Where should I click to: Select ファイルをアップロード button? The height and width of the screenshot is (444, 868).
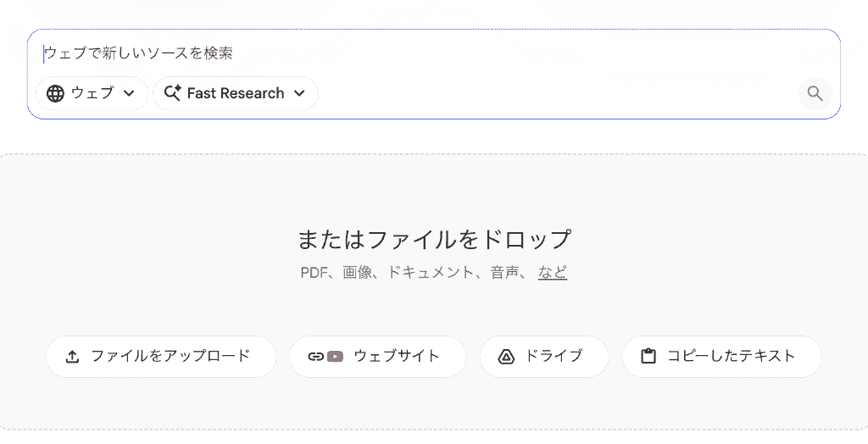pyautogui.click(x=160, y=357)
